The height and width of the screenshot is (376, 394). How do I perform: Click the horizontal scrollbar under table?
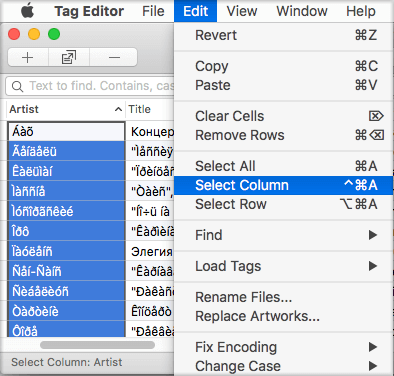click(x=97, y=345)
